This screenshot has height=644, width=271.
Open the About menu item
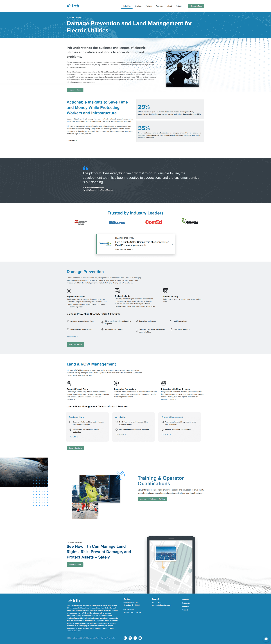[170, 6]
